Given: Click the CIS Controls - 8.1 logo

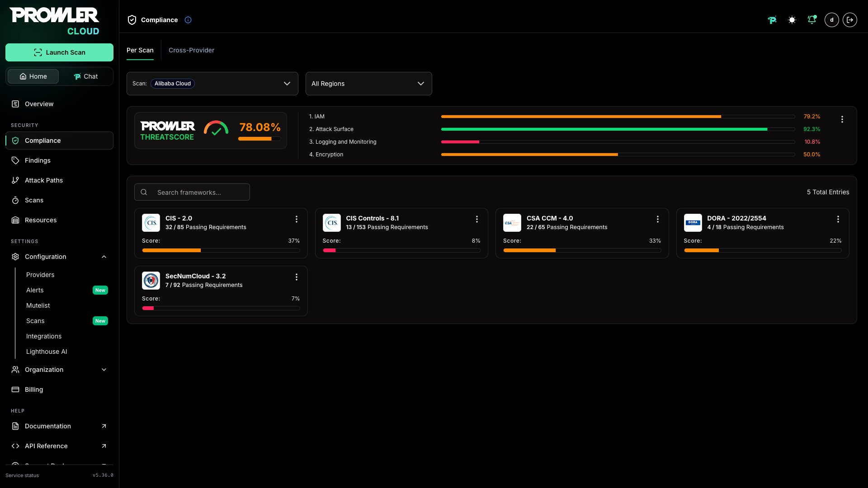Looking at the screenshot, I should [332, 223].
